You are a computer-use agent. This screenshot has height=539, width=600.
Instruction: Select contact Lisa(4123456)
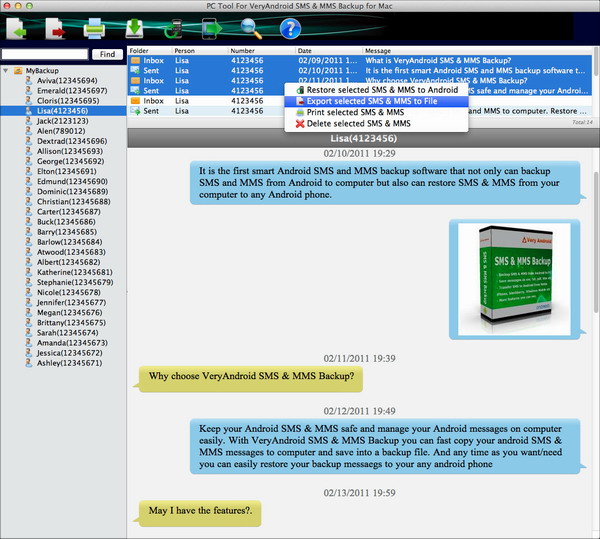(62, 111)
